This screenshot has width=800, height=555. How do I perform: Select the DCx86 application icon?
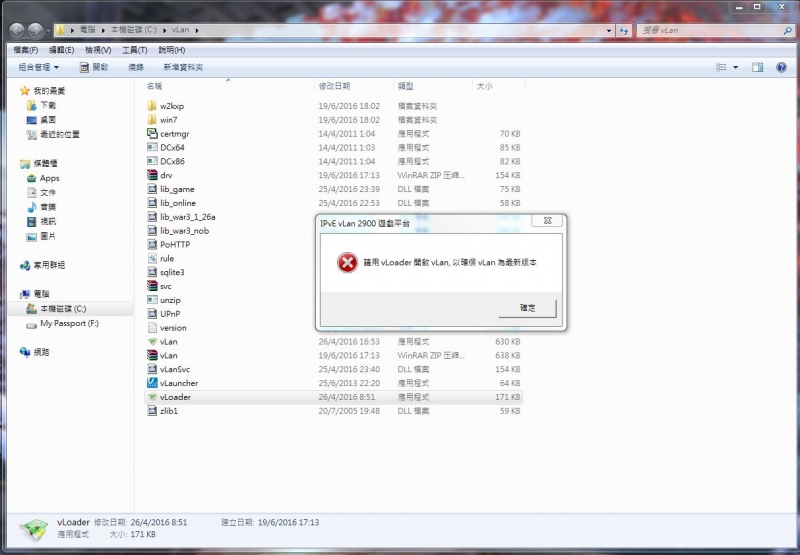pos(152,161)
